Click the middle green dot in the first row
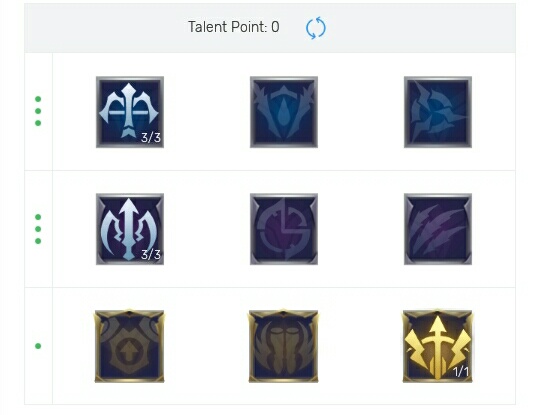This screenshot has height=415, width=535. coord(38,111)
